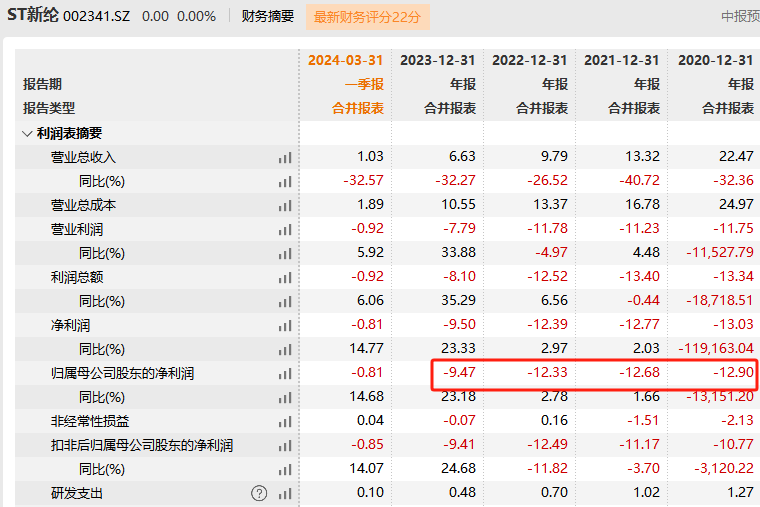Click help question mark beside 研发支出
The image size is (760, 507).
point(260,493)
